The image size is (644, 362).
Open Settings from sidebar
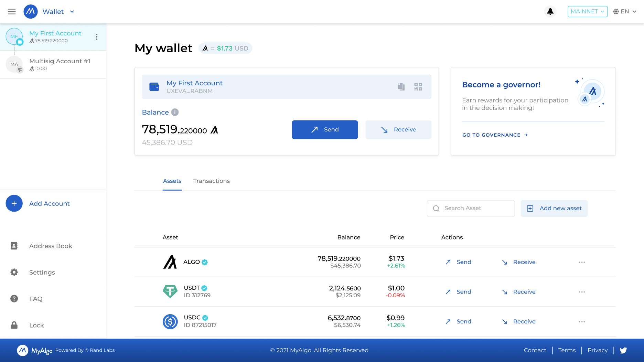(42, 273)
